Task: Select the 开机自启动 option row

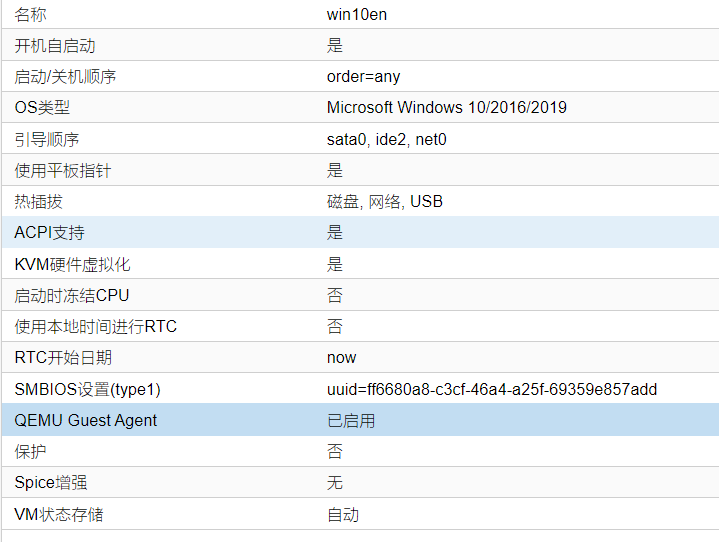Action: (360, 45)
